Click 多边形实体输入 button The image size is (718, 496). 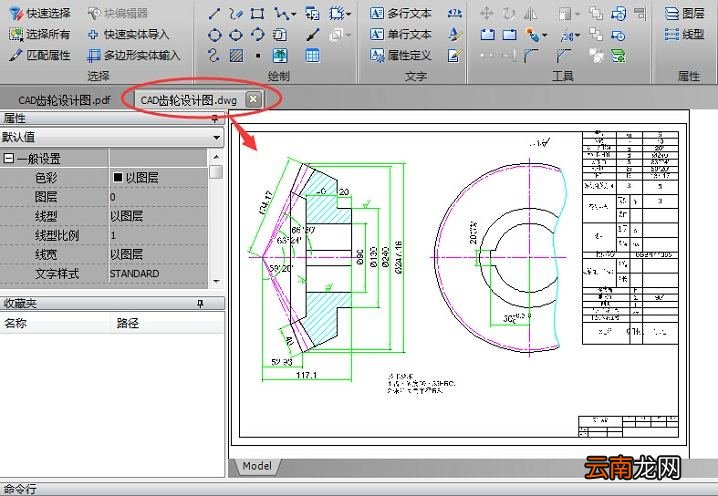pos(134,55)
